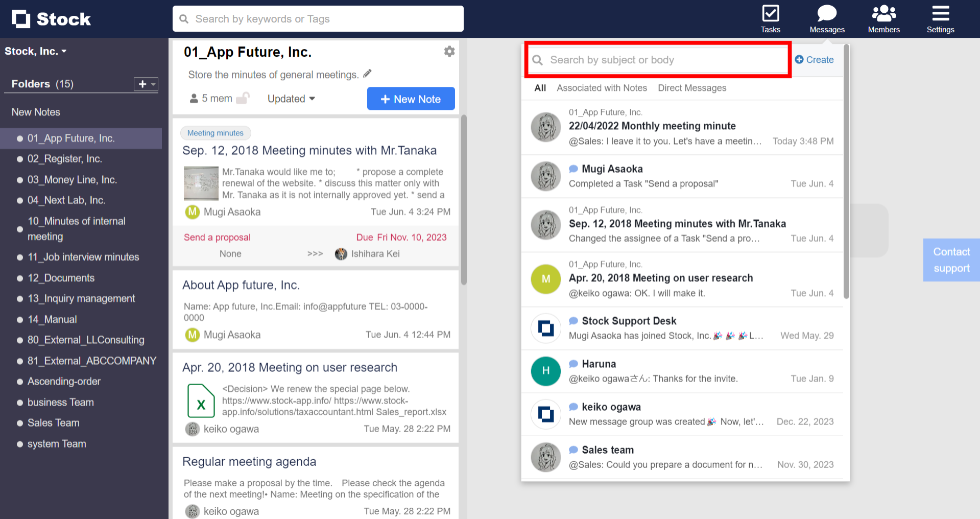Open the Messages panel
This screenshot has height=519, width=980.
click(x=826, y=18)
